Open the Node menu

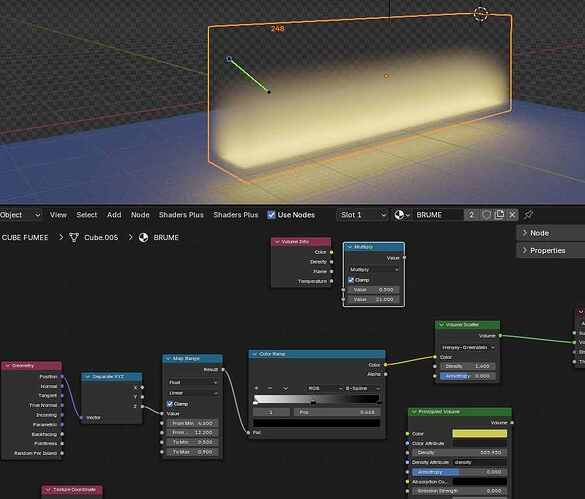point(140,215)
